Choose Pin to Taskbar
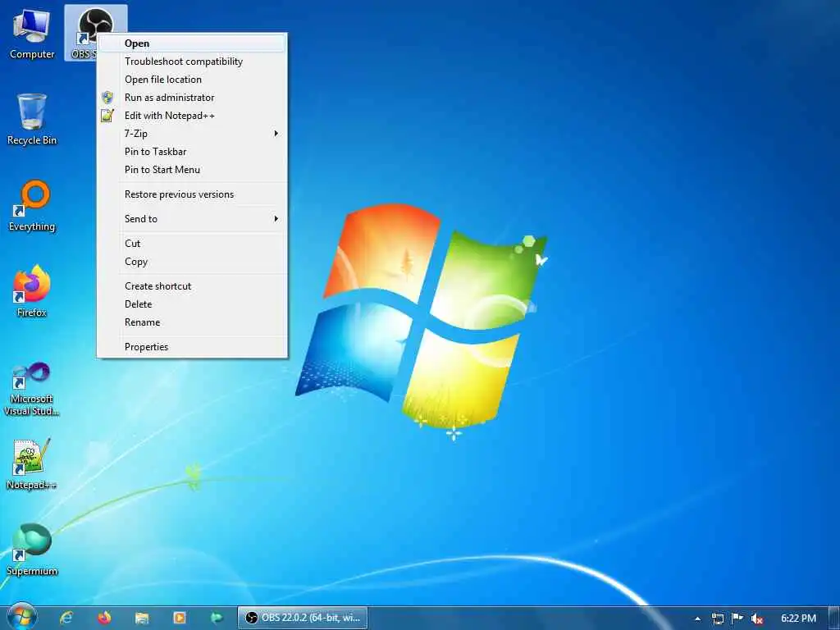 pyautogui.click(x=192, y=152)
